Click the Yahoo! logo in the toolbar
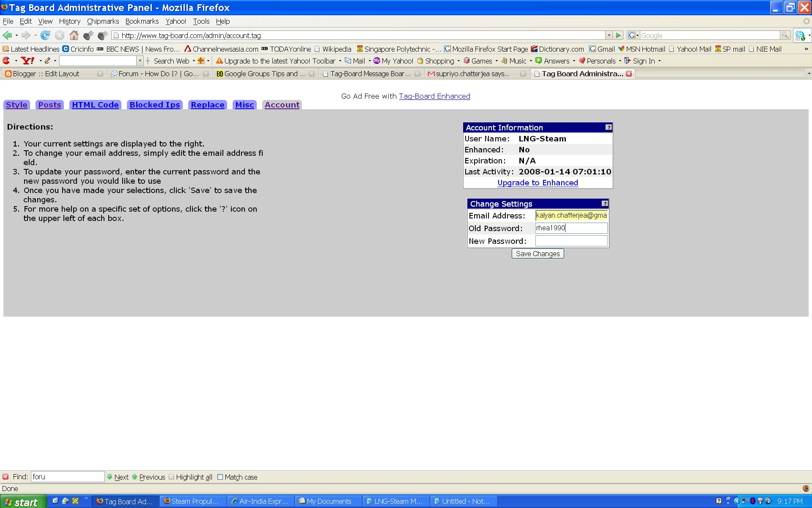812x508 pixels. tap(27, 61)
